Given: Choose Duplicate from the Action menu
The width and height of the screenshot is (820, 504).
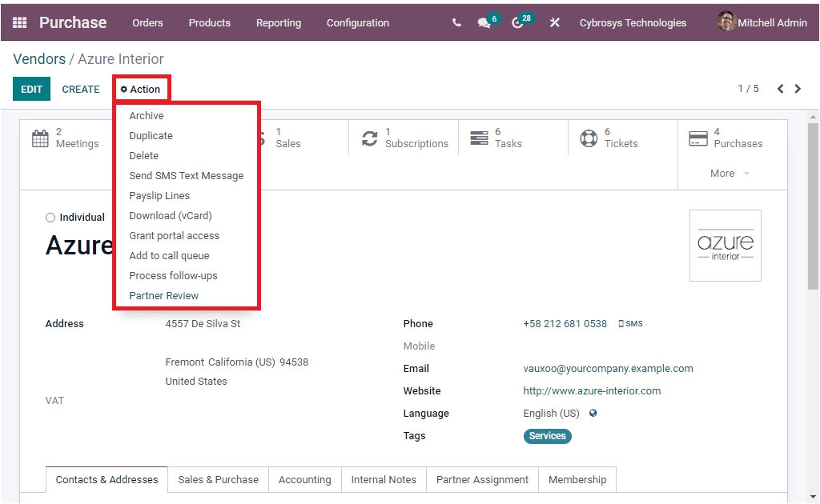Looking at the screenshot, I should click(150, 135).
